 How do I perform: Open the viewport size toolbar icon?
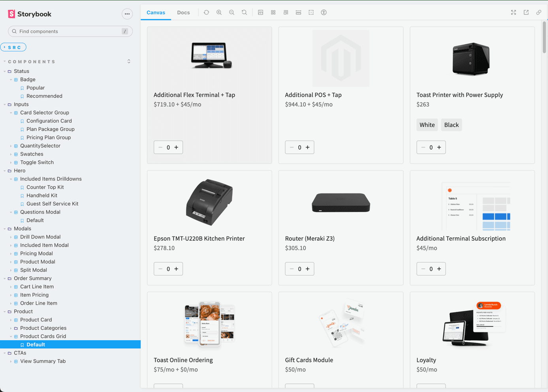(x=286, y=13)
